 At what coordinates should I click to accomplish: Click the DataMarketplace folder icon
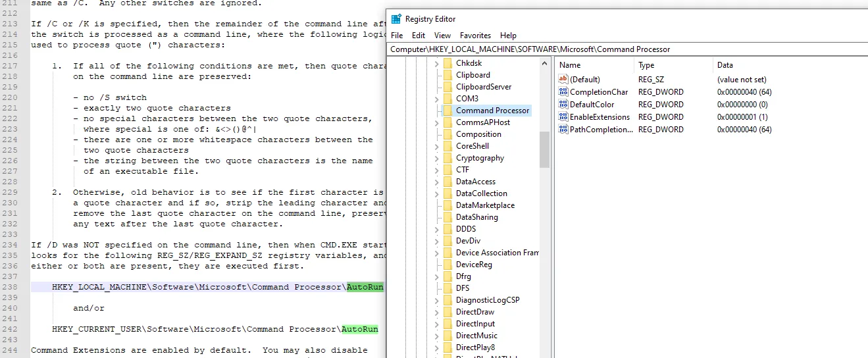pyautogui.click(x=447, y=205)
